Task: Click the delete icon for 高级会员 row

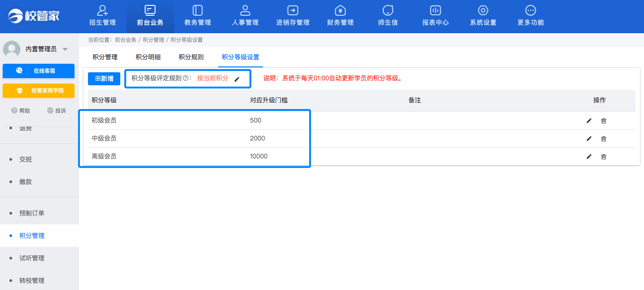Action: click(603, 156)
